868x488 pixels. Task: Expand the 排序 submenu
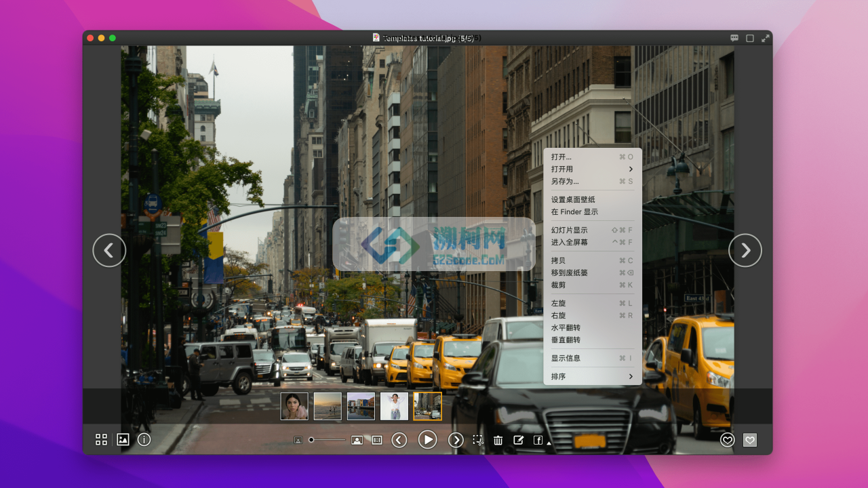593,376
